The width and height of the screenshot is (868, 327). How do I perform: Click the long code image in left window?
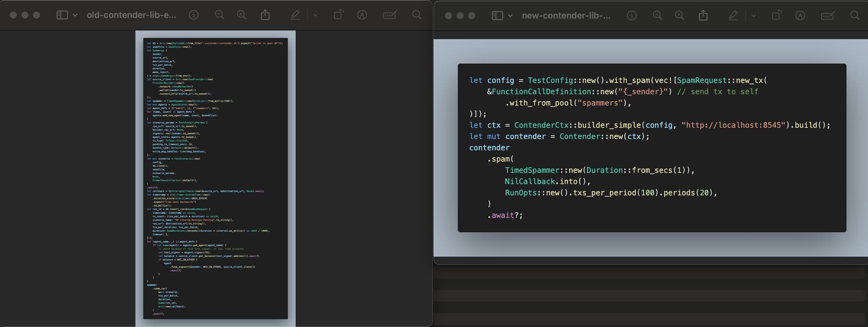pyautogui.click(x=215, y=178)
